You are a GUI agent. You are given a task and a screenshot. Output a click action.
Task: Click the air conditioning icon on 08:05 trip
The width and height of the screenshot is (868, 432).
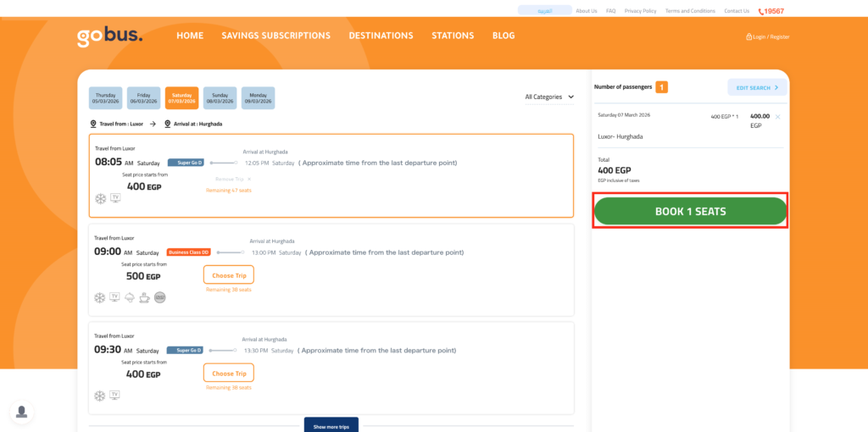pos(100,198)
